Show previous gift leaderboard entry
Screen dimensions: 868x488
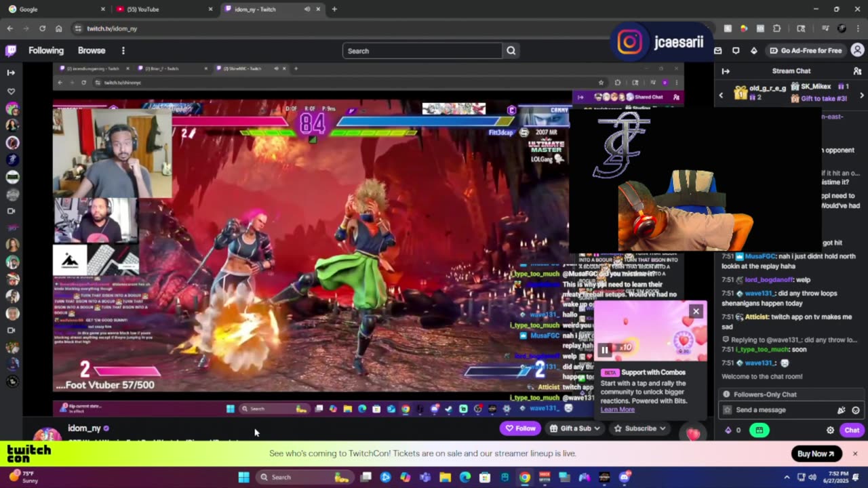721,96
